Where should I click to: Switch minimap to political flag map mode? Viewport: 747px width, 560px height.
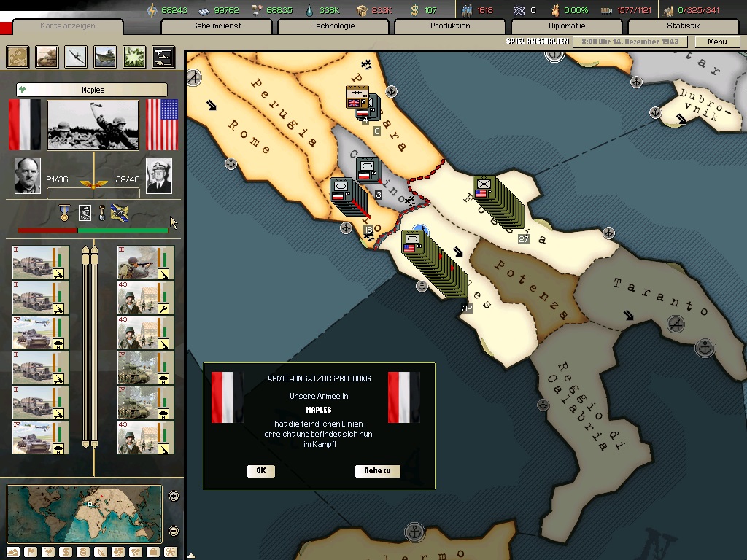pyautogui.click(x=31, y=552)
